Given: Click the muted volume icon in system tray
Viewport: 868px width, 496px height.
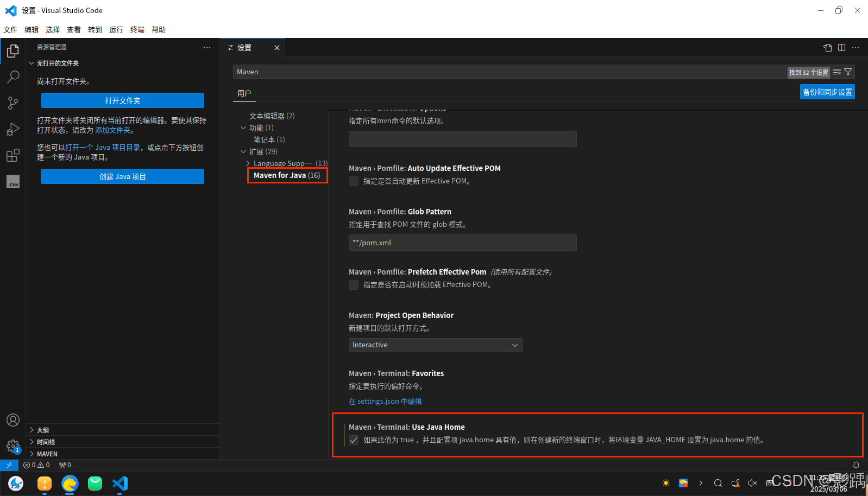Looking at the screenshot, I should (752, 483).
